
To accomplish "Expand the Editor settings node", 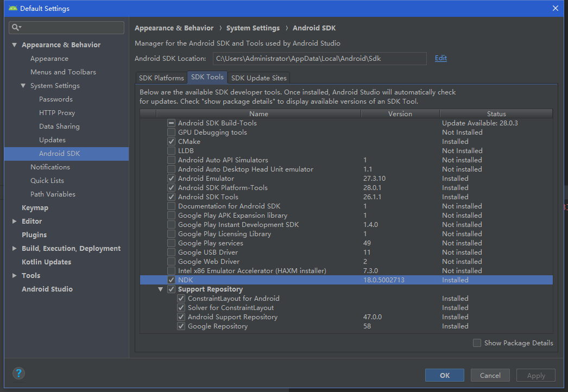I will click(15, 222).
